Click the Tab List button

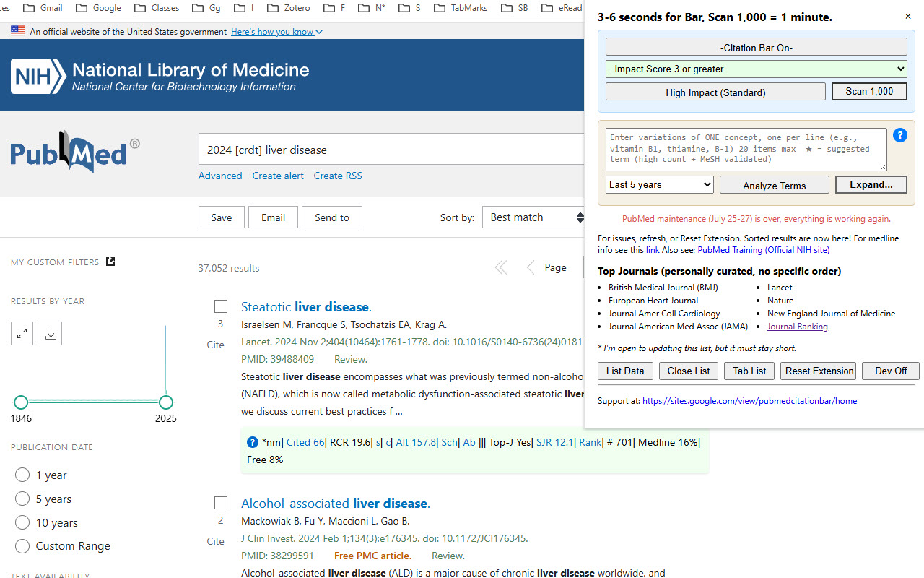click(749, 371)
